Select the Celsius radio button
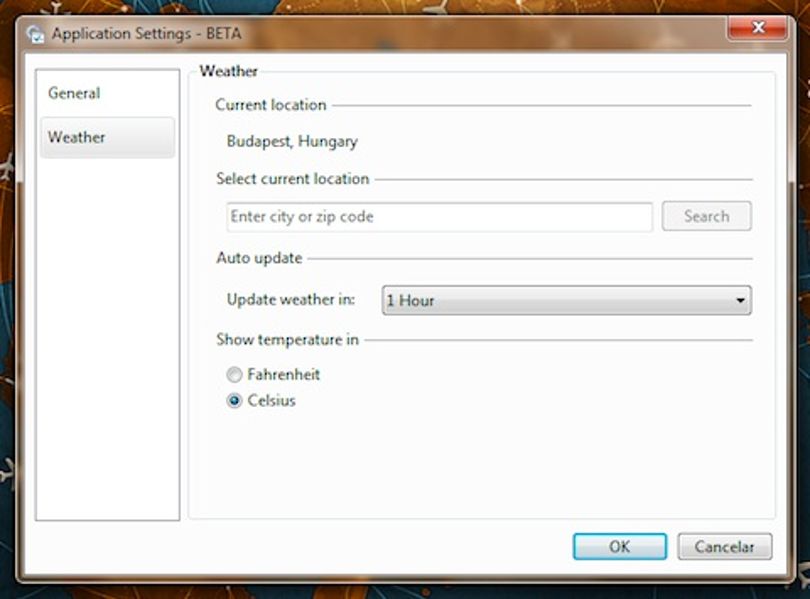 click(x=234, y=401)
